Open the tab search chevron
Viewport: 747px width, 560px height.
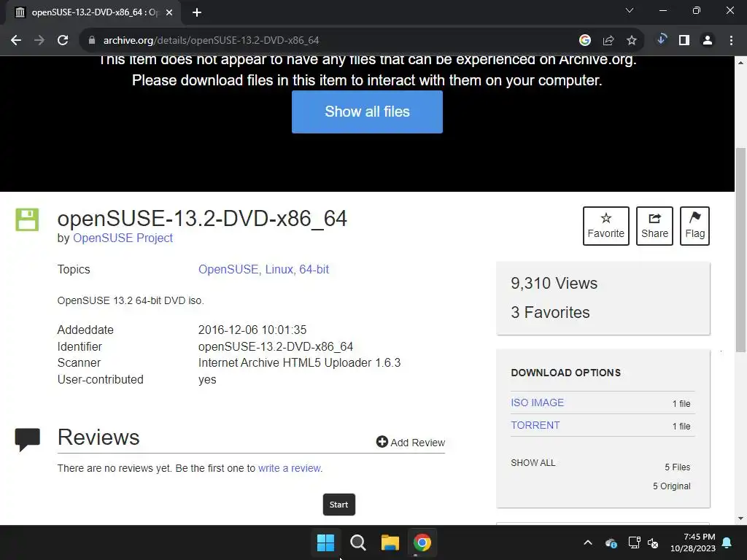pos(630,10)
